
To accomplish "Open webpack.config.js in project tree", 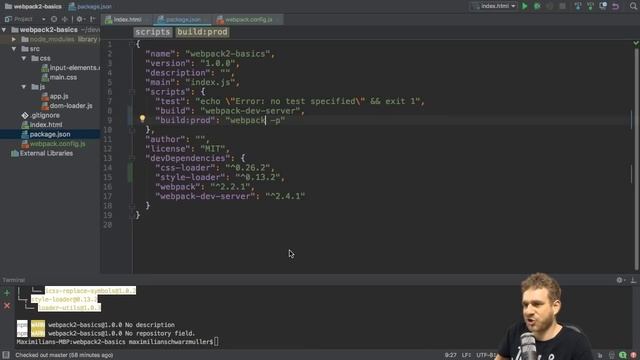I will pyautogui.click(x=53, y=144).
